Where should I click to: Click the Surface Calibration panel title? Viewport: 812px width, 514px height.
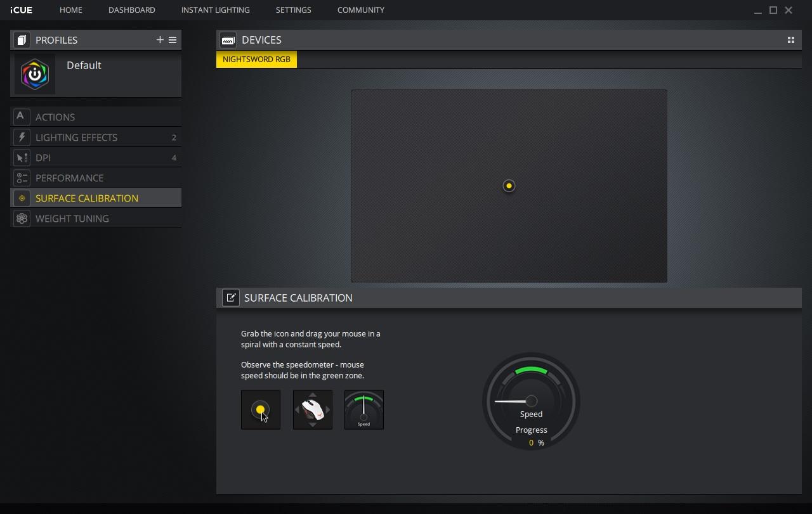coord(298,298)
